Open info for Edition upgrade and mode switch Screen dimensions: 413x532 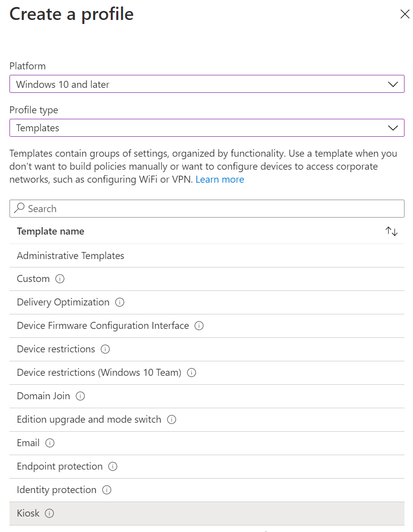171,420
